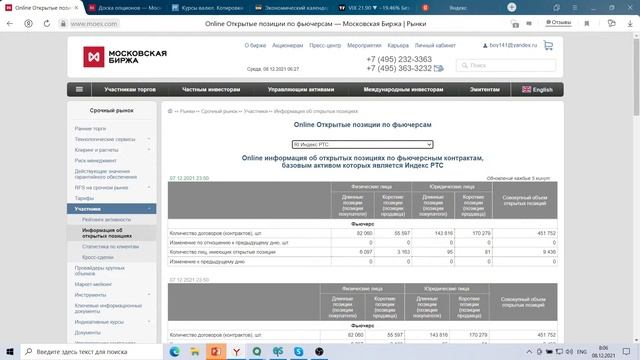Expand the Индикативные курсы sidebar item

click(149, 322)
